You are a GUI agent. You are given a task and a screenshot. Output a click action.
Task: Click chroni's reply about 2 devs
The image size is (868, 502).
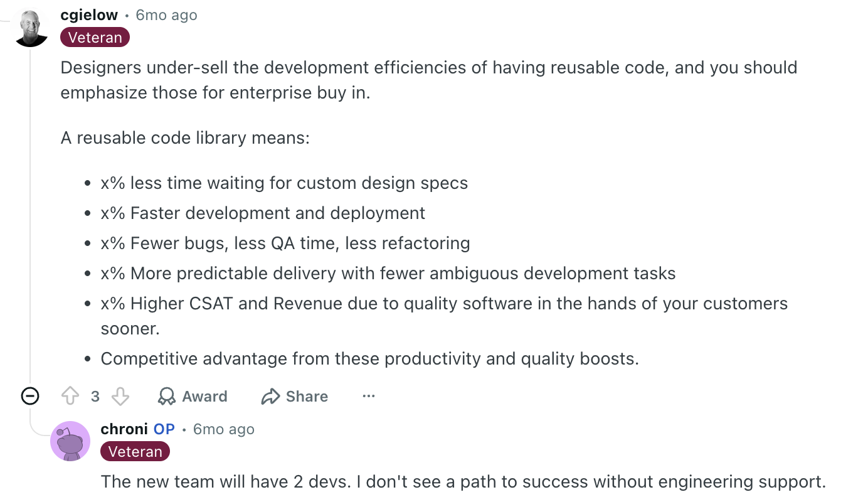(463, 482)
